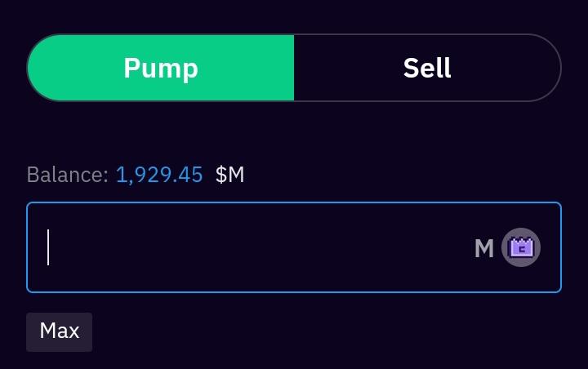Click the $M currency label
The image size is (588, 369).
[x=229, y=175]
